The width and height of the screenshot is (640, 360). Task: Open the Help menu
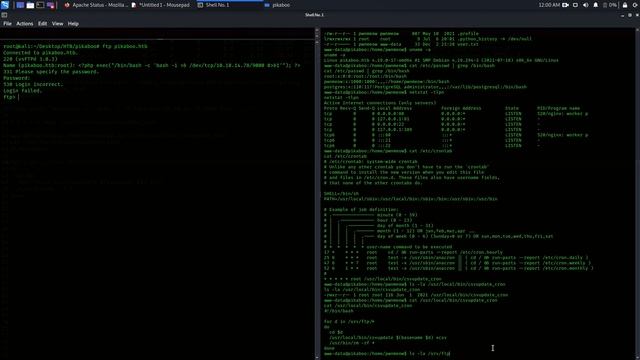[x=73, y=24]
